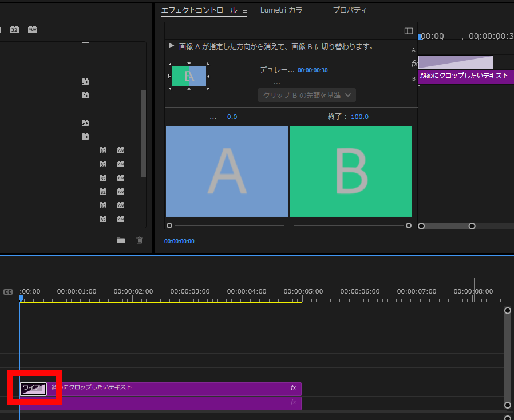The image size is (514, 420).
Task: Click the small A/B wipe direction thumbnail
Action: point(189,76)
